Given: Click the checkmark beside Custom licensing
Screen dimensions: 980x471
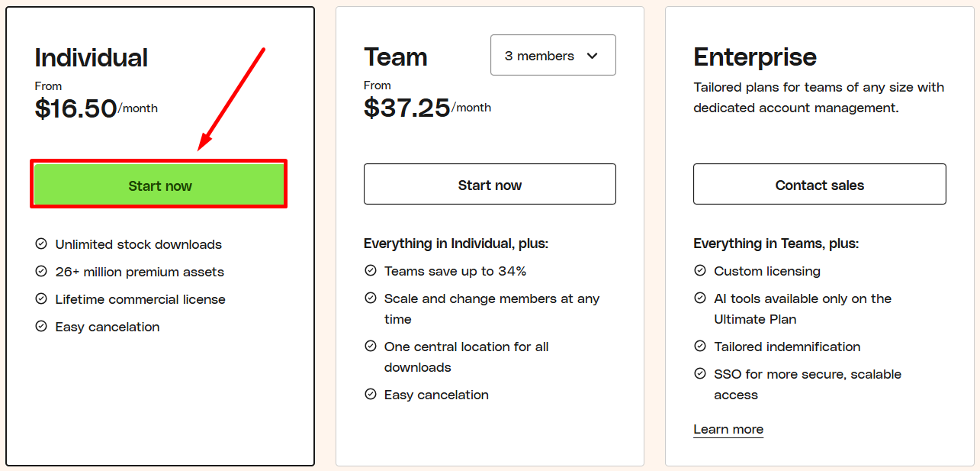Looking at the screenshot, I should click(699, 271).
